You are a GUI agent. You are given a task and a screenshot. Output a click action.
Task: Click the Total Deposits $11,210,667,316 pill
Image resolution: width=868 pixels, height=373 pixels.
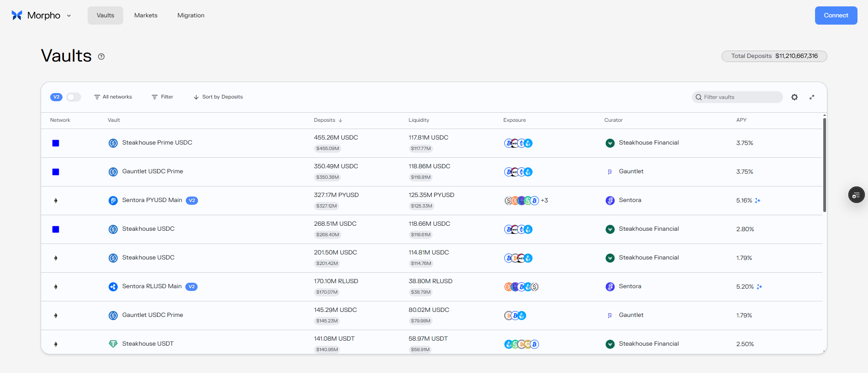774,56
